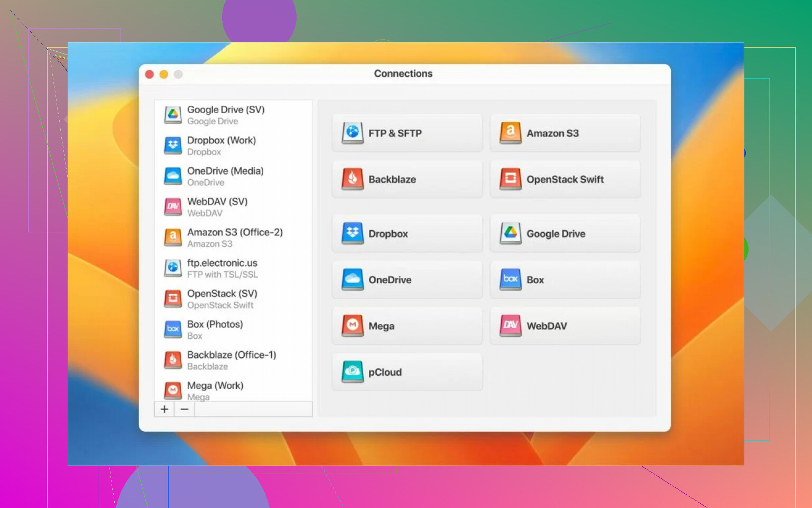Click the OpenStack Swift icon in grid
Viewport: 812px width, 508px height.
[511, 179]
